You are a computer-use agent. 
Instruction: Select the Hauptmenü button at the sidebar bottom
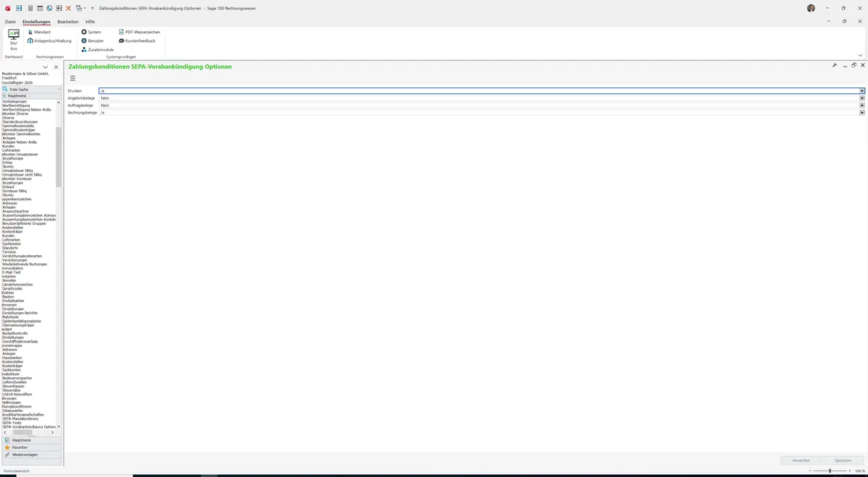tap(32, 440)
